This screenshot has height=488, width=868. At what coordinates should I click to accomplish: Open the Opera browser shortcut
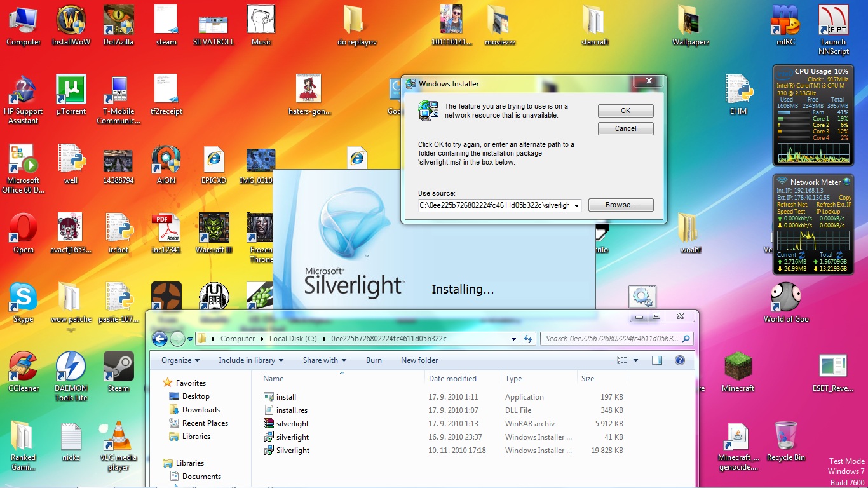point(24,229)
